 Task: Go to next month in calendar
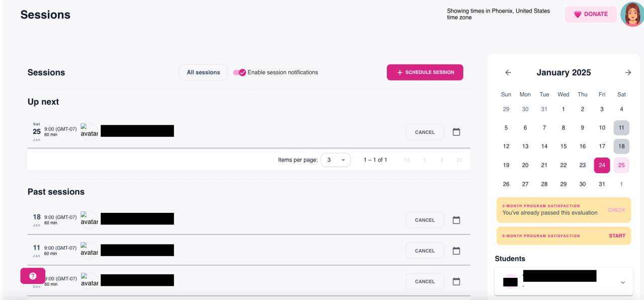tap(628, 72)
